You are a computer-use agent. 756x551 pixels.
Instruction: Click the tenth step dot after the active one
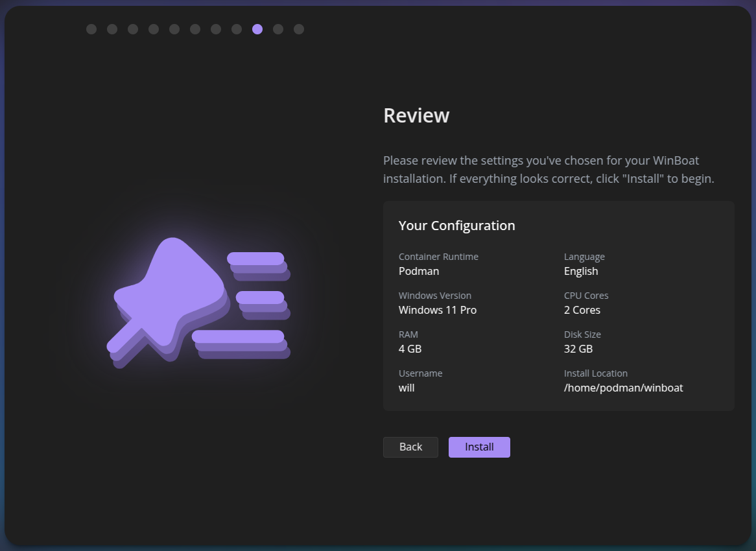point(278,29)
